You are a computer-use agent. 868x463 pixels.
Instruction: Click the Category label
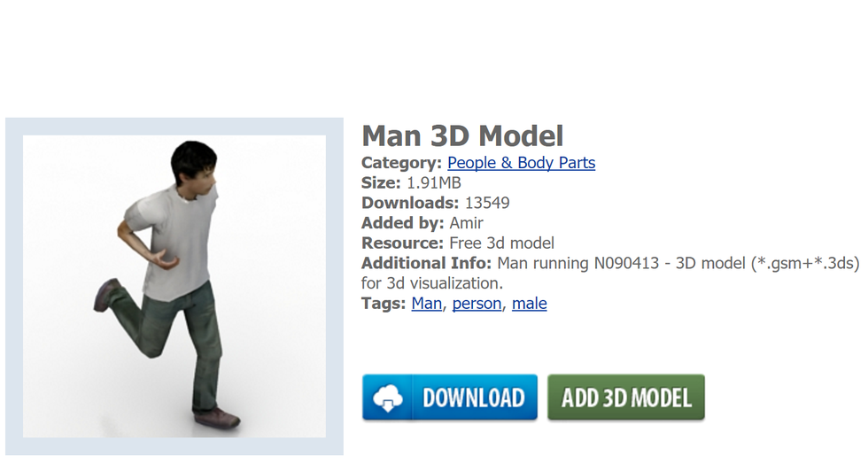[401, 163]
